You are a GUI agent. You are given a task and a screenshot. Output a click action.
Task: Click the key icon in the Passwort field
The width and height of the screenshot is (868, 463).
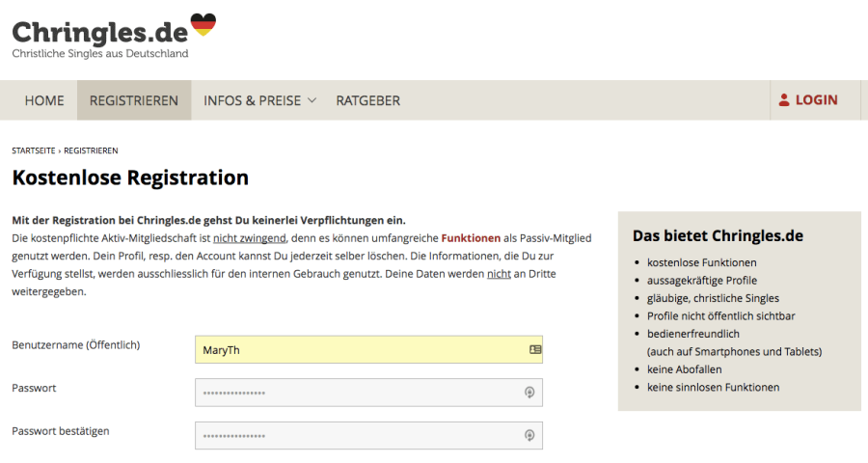pyautogui.click(x=529, y=393)
